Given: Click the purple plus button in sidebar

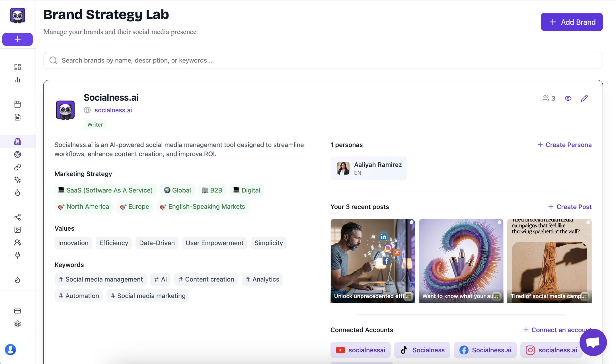Looking at the screenshot, I should (x=17, y=39).
